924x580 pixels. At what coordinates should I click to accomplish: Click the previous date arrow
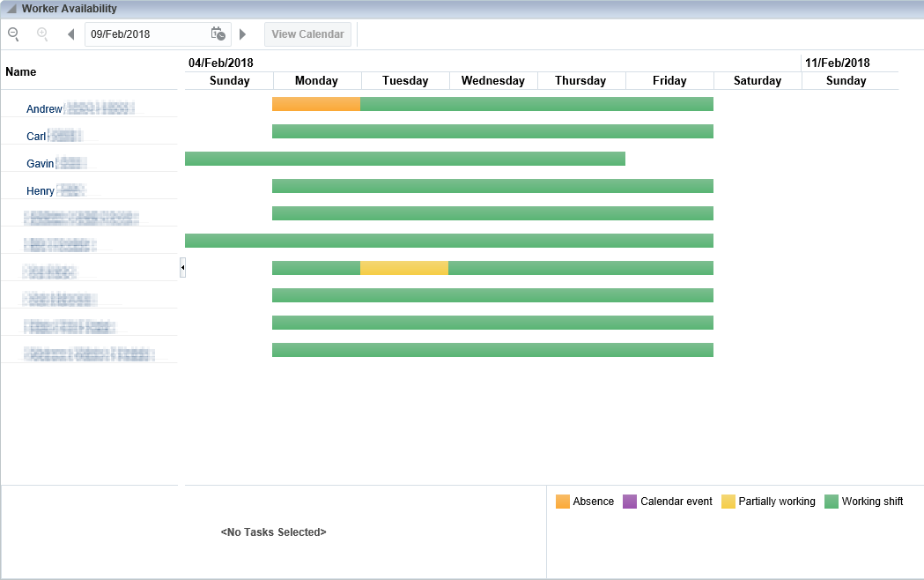(70, 33)
